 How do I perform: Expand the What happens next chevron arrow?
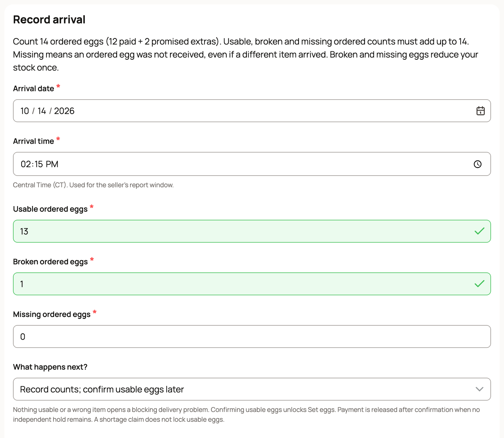[x=479, y=389]
